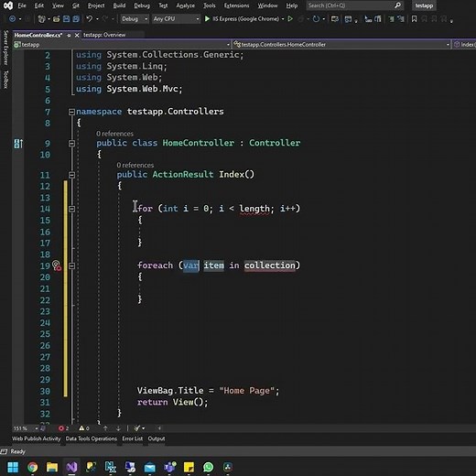The width and height of the screenshot is (476, 476).
Task: Click the code cleanup broom icon
Action: point(137,428)
